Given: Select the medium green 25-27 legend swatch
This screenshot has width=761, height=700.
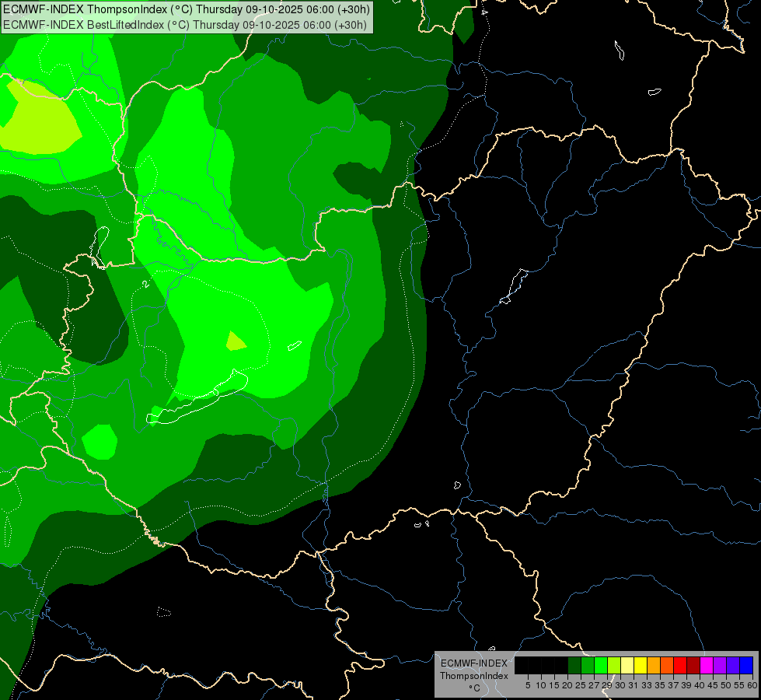Looking at the screenshot, I should click(x=588, y=665).
